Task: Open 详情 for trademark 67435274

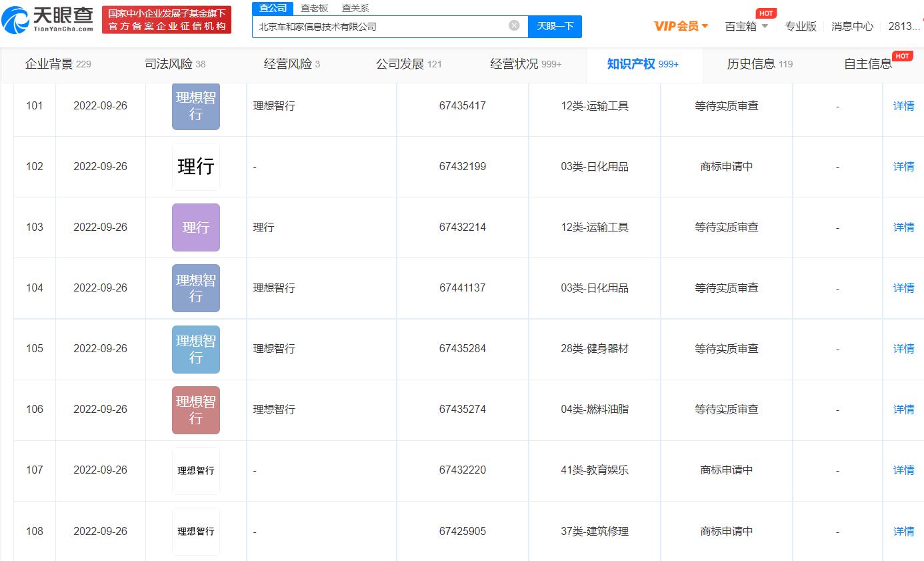Action: (903, 410)
